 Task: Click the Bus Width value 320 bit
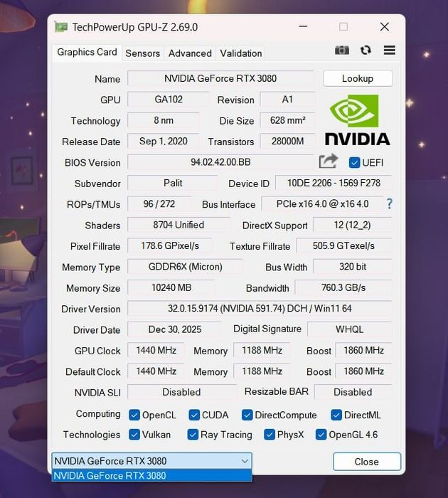pyautogui.click(x=353, y=267)
